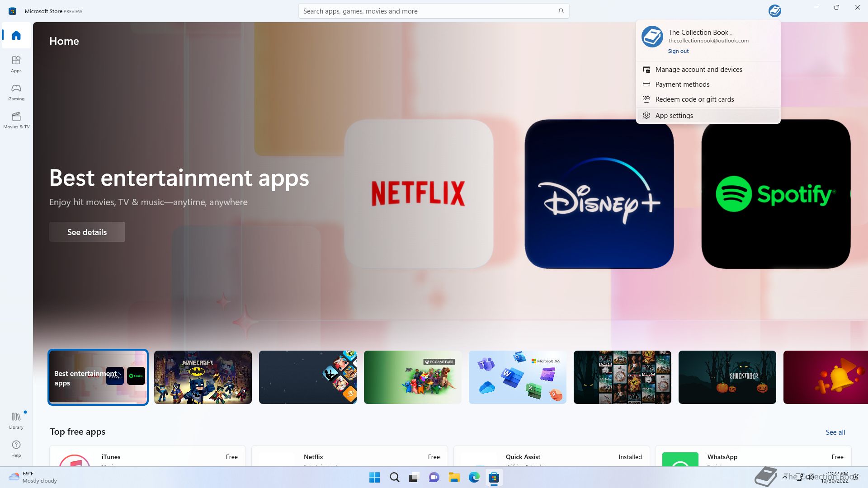Open Chat app from taskbar
The image size is (868, 488).
pyautogui.click(x=434, y=478)
